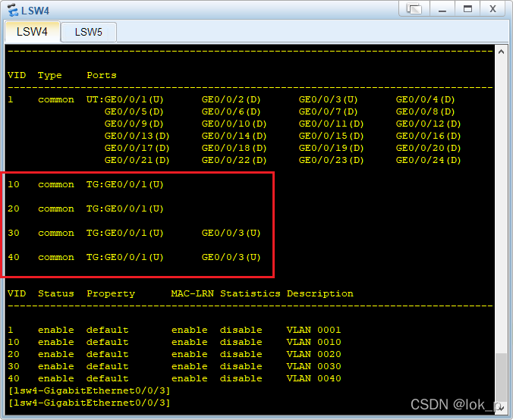Click the terminal scrollbar thumb
Screen dimensions: 513x420
[x=501, y=379]
